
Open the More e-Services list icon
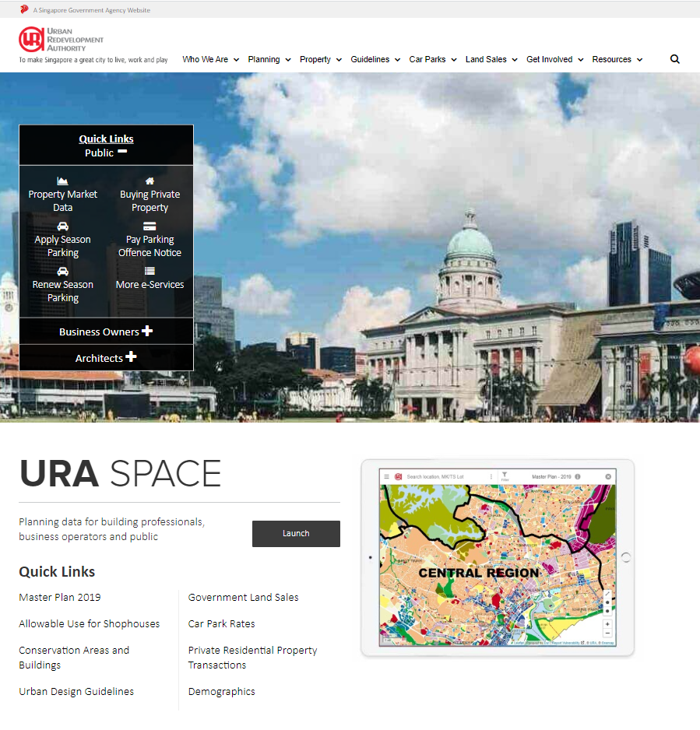click(x=149, y=272)
